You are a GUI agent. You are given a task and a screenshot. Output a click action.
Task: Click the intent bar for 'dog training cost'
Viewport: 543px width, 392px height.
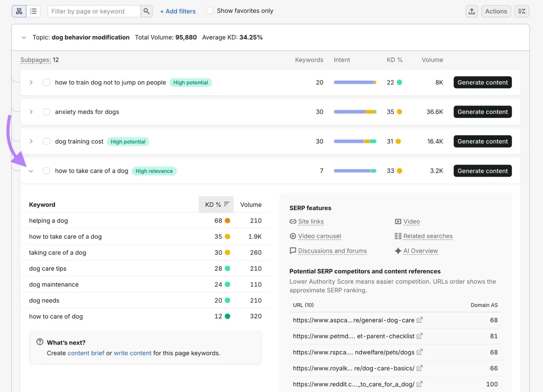[x=355, y=142]
